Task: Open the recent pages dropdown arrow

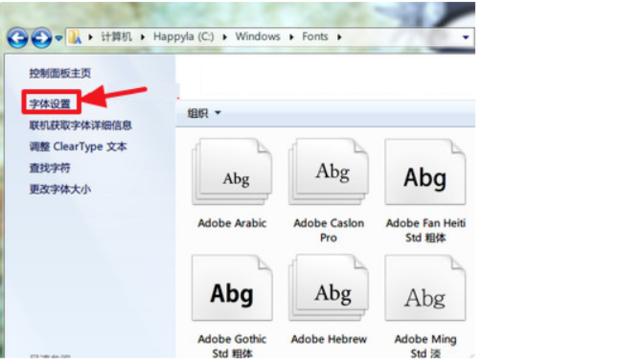Action: pyautogui.click(x=59, y=38)
